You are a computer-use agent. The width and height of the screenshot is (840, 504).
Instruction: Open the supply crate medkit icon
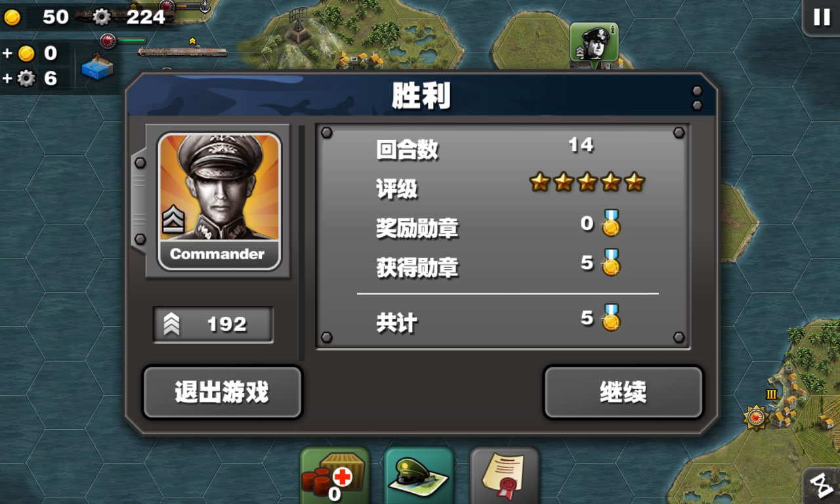(335, 475)
